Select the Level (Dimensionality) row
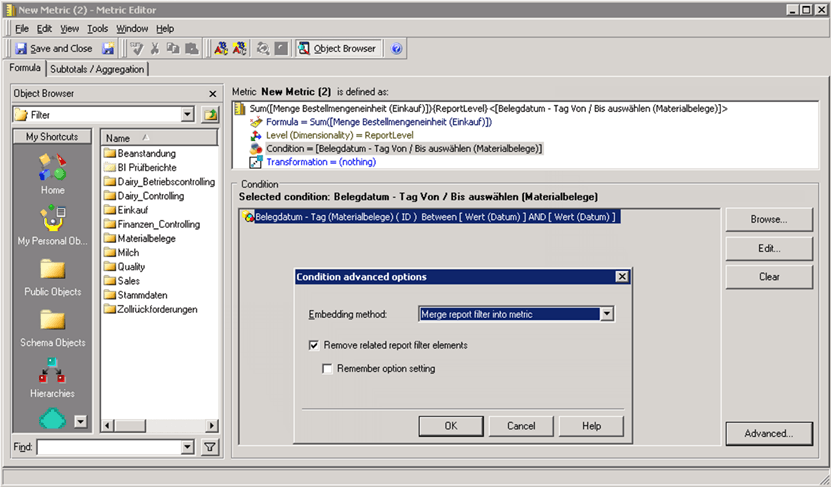831x487 pixels. tap(339, 135)
